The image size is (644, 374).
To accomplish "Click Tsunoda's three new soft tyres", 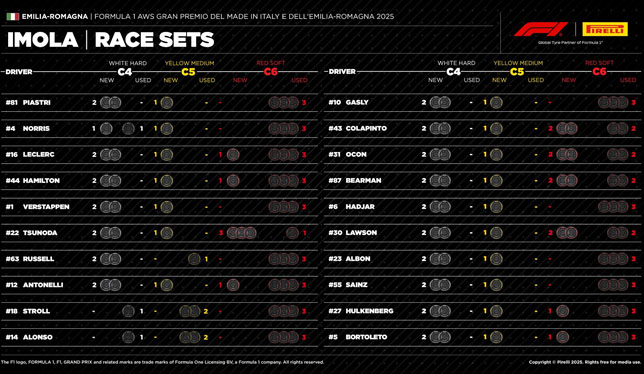I will 242,233.
